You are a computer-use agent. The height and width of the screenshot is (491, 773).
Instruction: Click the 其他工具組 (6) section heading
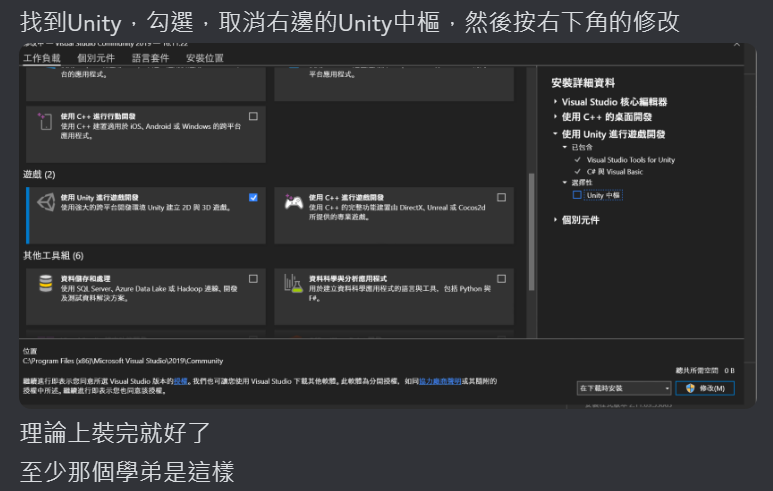pyautogui.click(x=53, y=256)
